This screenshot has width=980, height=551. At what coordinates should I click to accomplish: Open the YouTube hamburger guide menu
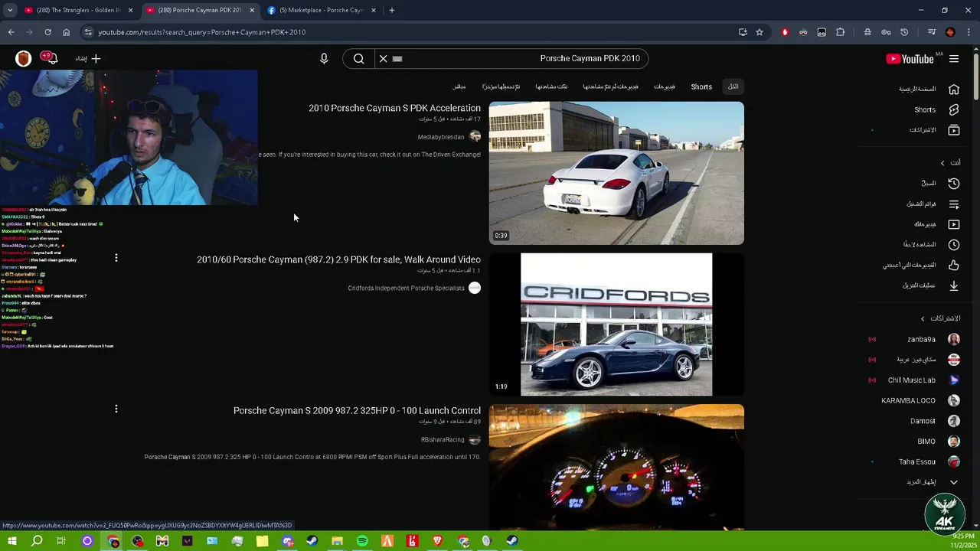[x=954, y=59]
